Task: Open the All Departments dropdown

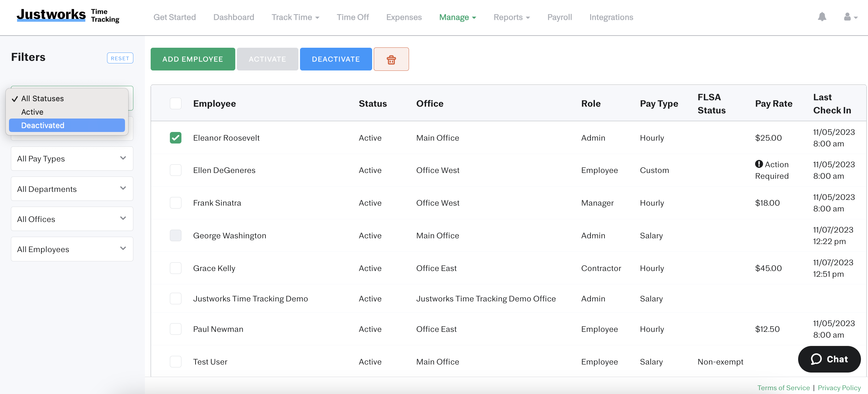Action: point(71,189)
